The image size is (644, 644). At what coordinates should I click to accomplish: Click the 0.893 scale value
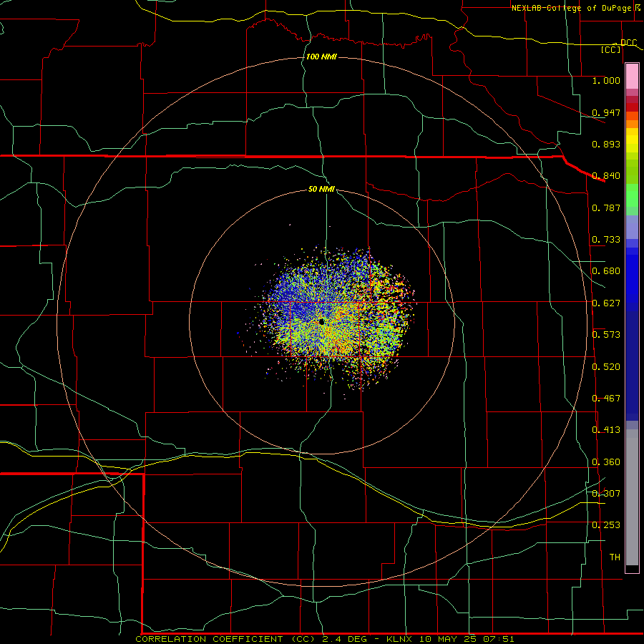[606, 144]
